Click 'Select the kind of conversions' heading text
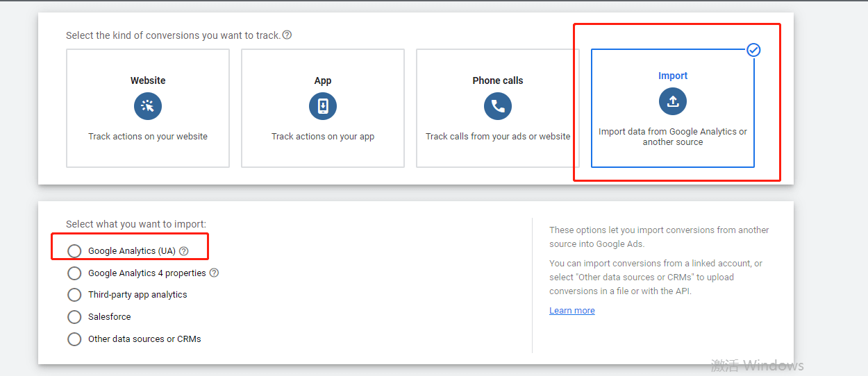This screenshot has width=868, height=376. pos(173,35)
